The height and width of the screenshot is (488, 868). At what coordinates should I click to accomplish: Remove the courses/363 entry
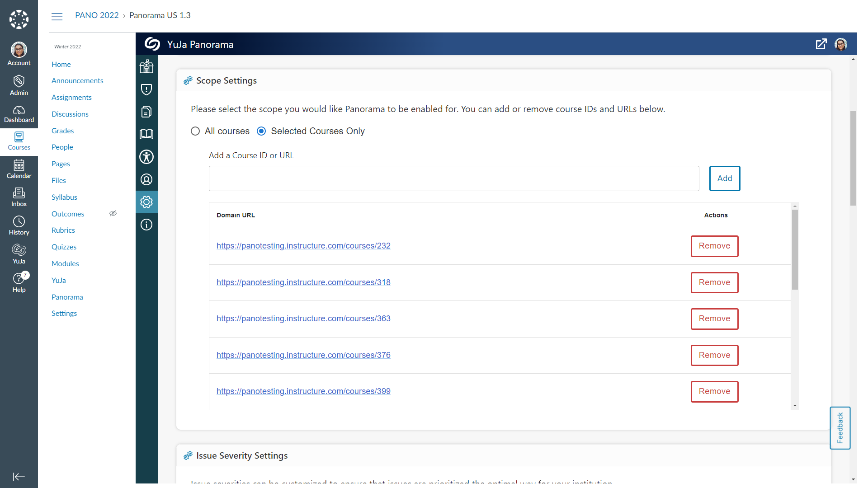click(x=714, y=319)
